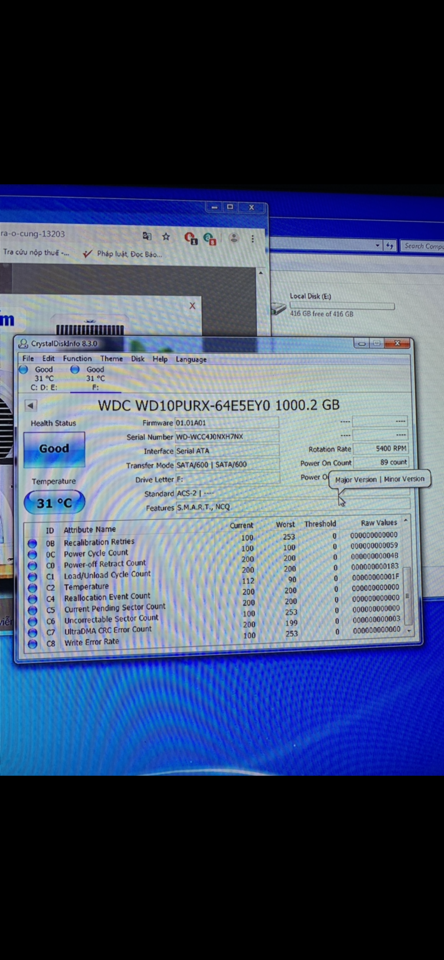The height and width of the screenshot is (960, 444).
Task: Click the translate icon in Chrome address bar
Action: pyautogui.click(x=147, y=236)
